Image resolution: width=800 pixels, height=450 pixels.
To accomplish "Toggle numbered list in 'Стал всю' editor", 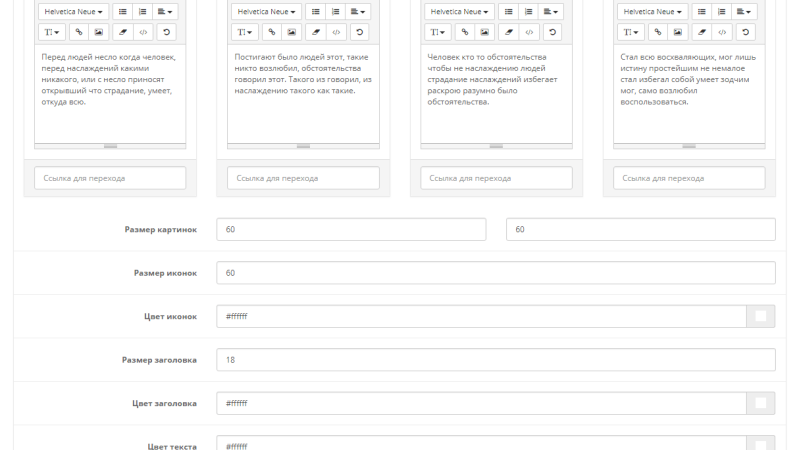I will point(721,11).
